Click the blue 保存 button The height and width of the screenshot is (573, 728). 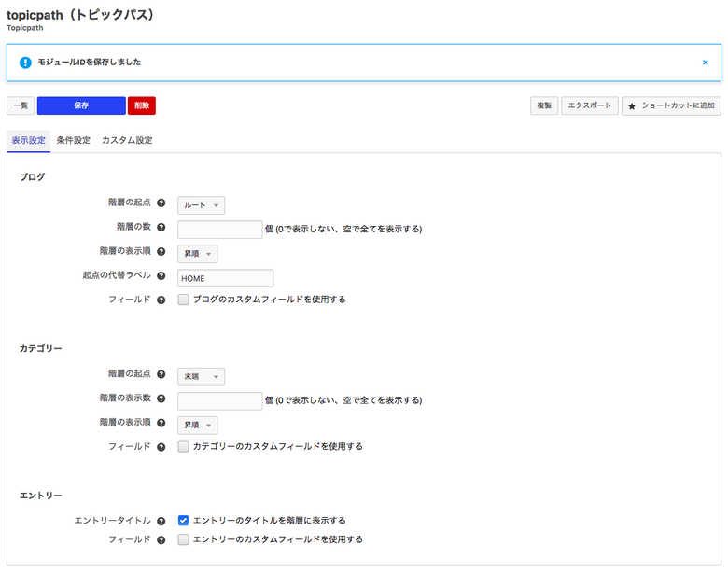[x=81, y=105]
